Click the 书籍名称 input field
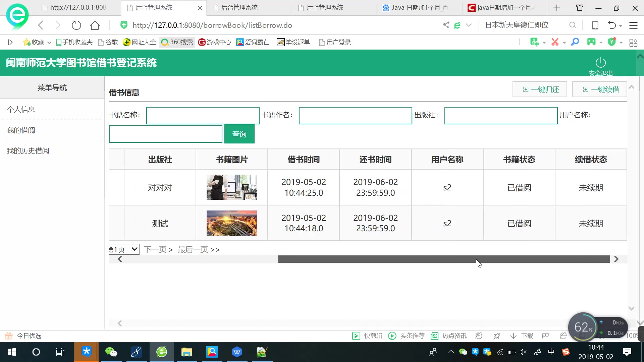Viewport: 644px width, 362px height. 203,115
